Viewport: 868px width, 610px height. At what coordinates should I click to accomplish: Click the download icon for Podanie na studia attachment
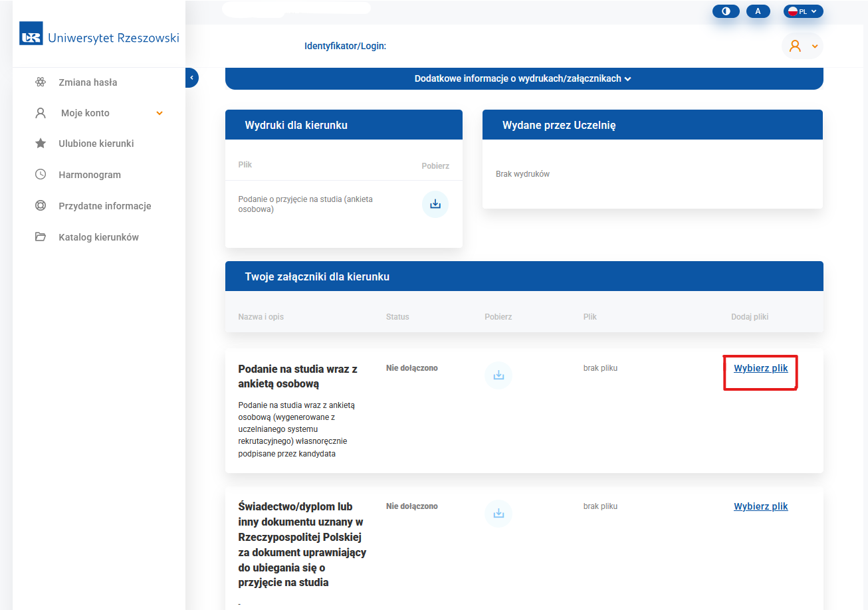click(x=498, y=375)
